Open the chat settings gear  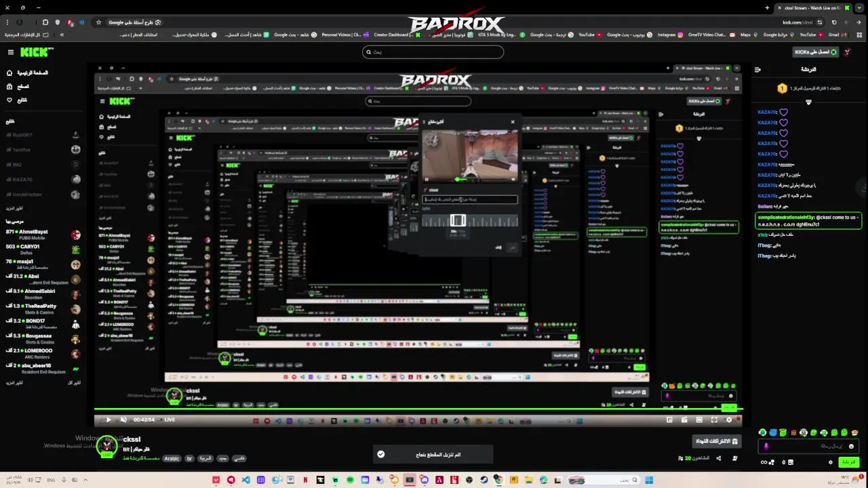[x=830, y=462]
